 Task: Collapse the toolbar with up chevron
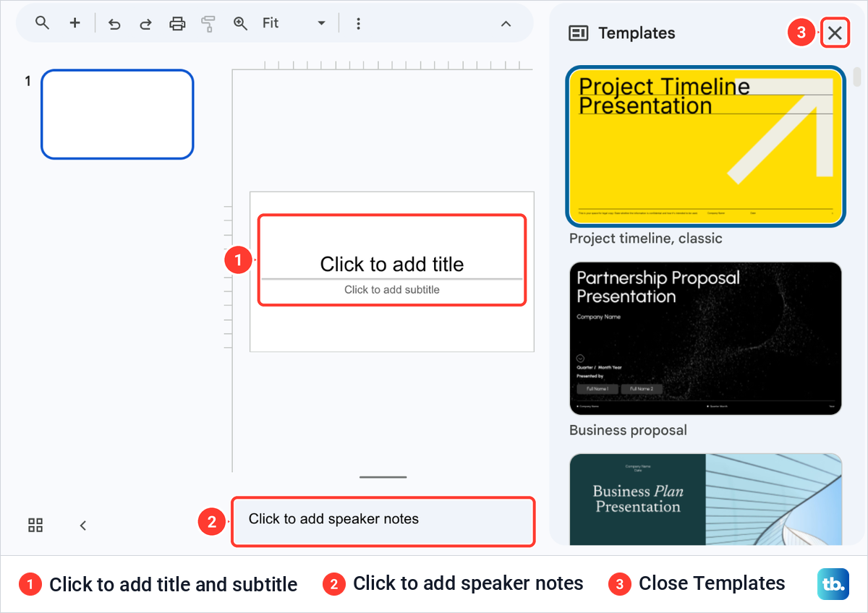pyautogui.click(x=506, y=24)
